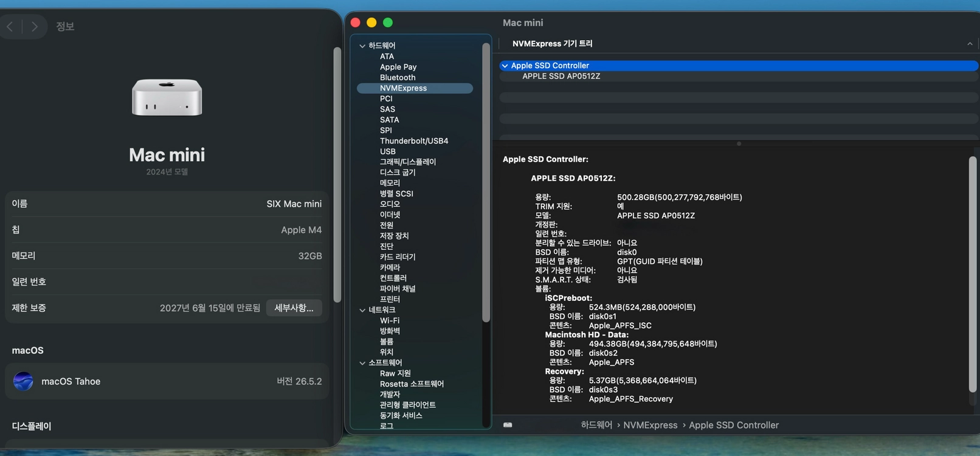Collapse the 하드웨어 tree section

tap(362, 46)
